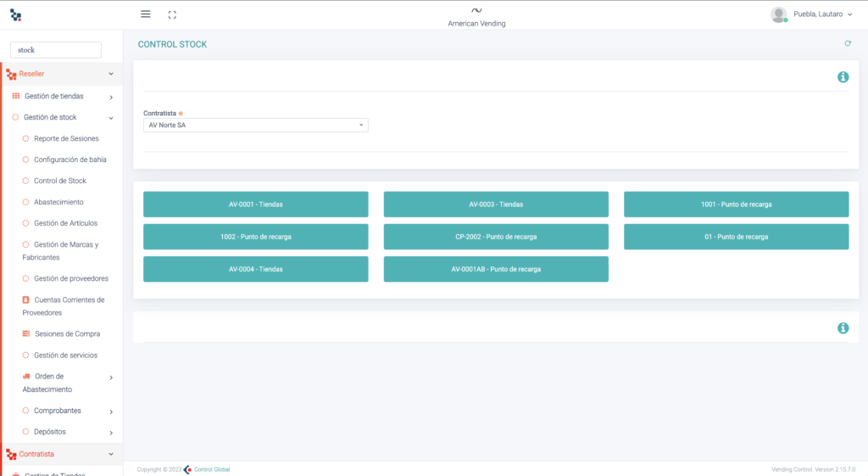Select the AV-0003 - Tiendas button
This screenshot has height=476, width=868.
click(x=496, y=204)
